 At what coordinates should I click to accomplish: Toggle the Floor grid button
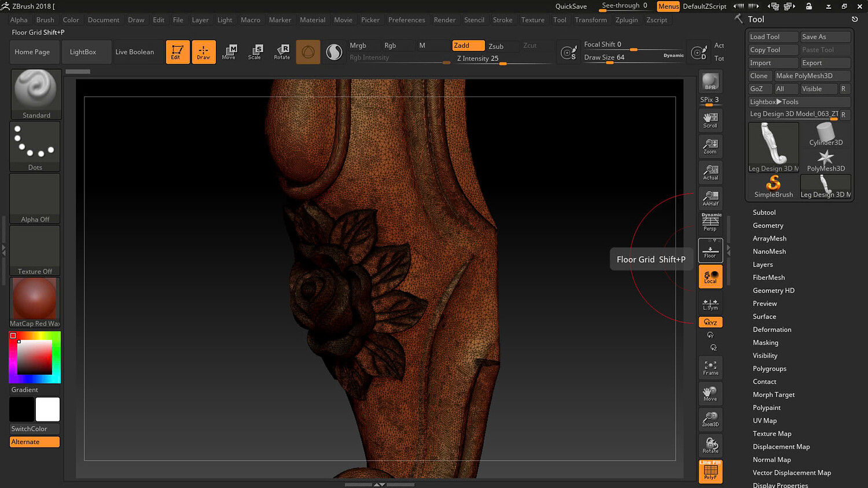tap(710, 250)
